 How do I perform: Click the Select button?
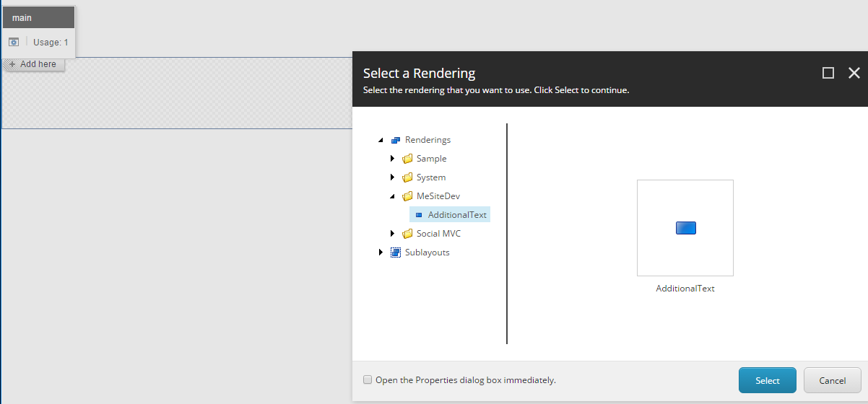point(768,380)
